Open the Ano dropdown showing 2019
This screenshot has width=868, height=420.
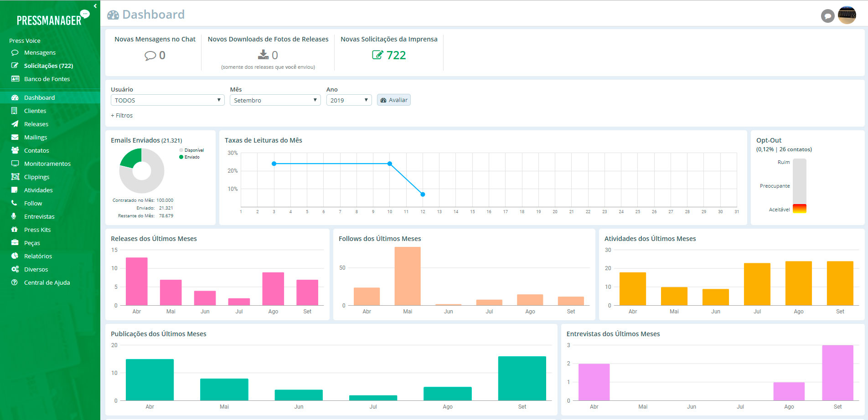click(349, 100)
